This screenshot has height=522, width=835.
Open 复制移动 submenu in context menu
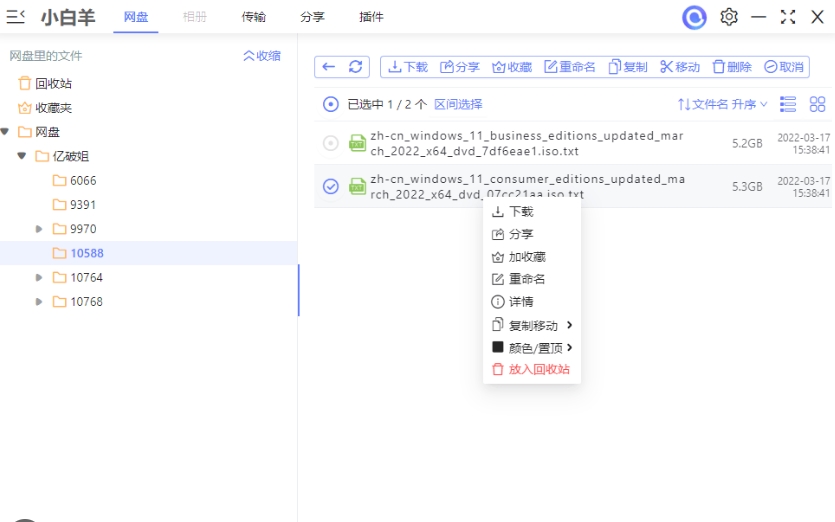pos(531,325)
